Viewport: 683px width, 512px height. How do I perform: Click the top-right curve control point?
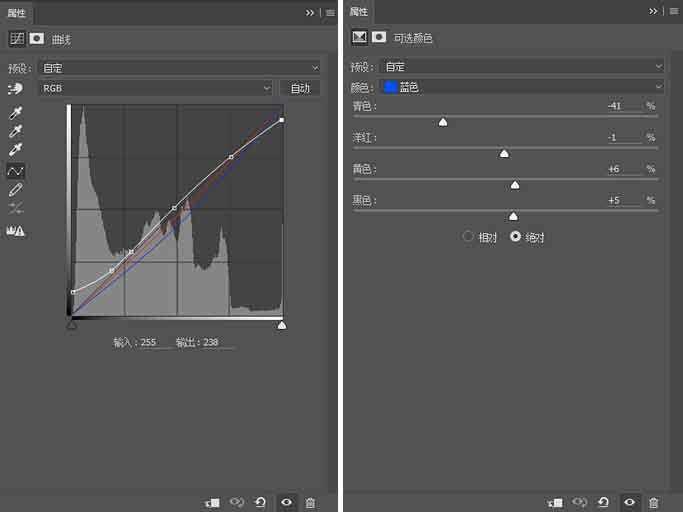pyautogui.click(x=282, y=120)
